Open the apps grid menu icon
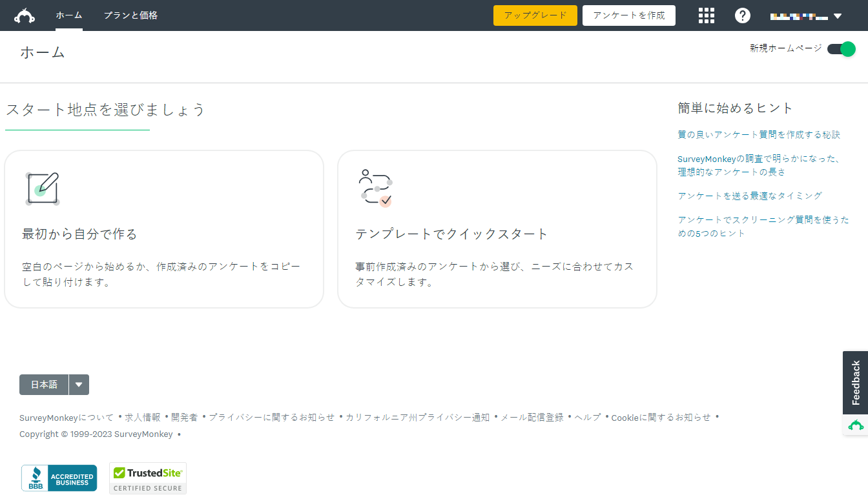 707,15
